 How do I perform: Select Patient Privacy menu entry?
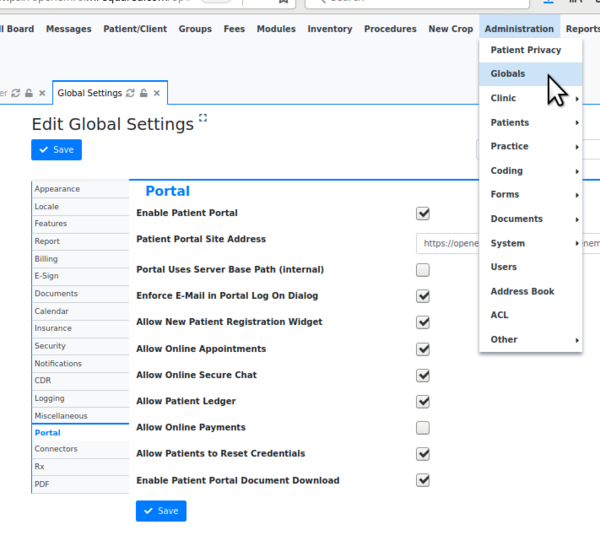coord(530,50)
